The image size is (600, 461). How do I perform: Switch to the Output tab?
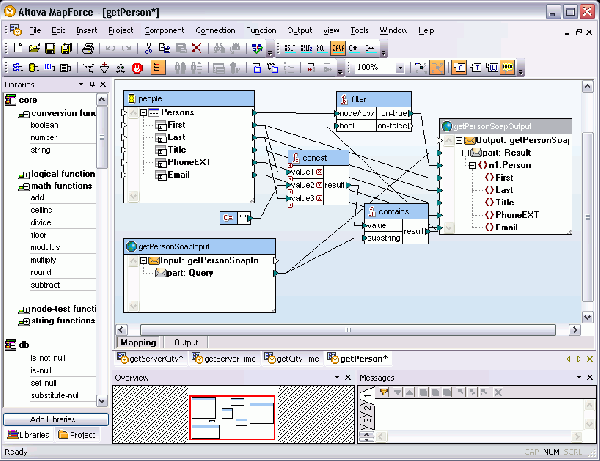pyautogui.click(x=186, y=342)
